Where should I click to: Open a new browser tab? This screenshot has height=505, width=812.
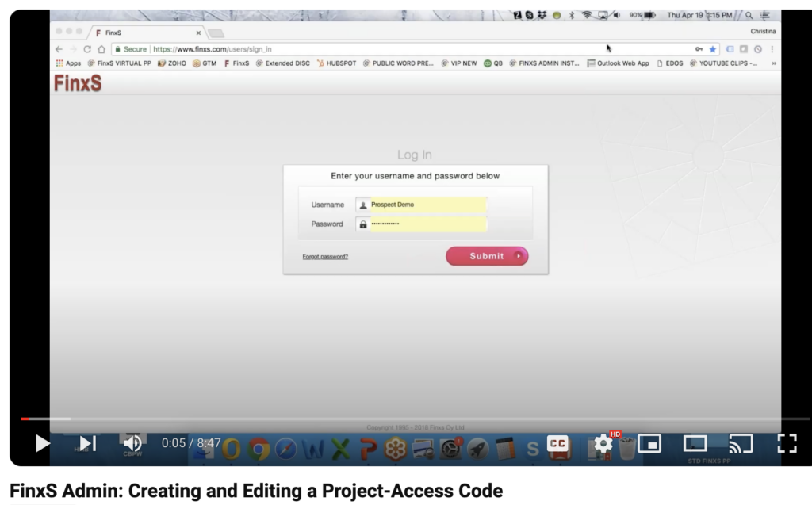tap(216, 33)
